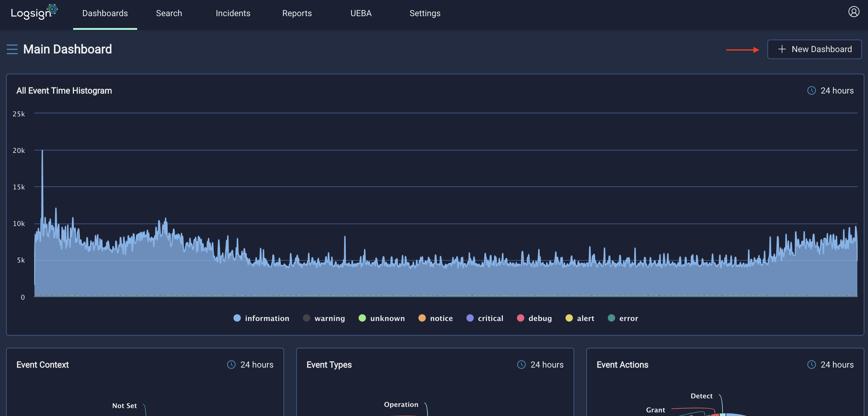Image resolution: width=868 pixels, height=416 pixels.
Task: Click the clock icon in Event Actions panel
Action: click(x=811, y=365)
